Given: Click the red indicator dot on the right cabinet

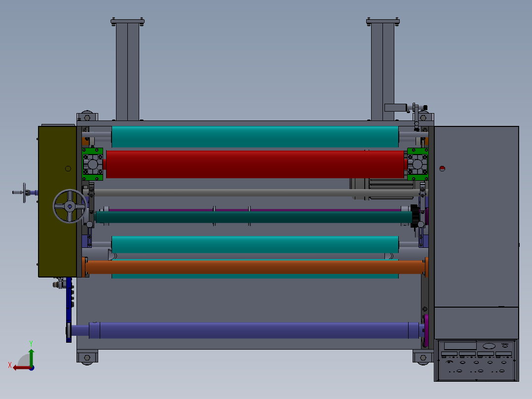Looking at the screenshot, I should click(x=442, y=168).
